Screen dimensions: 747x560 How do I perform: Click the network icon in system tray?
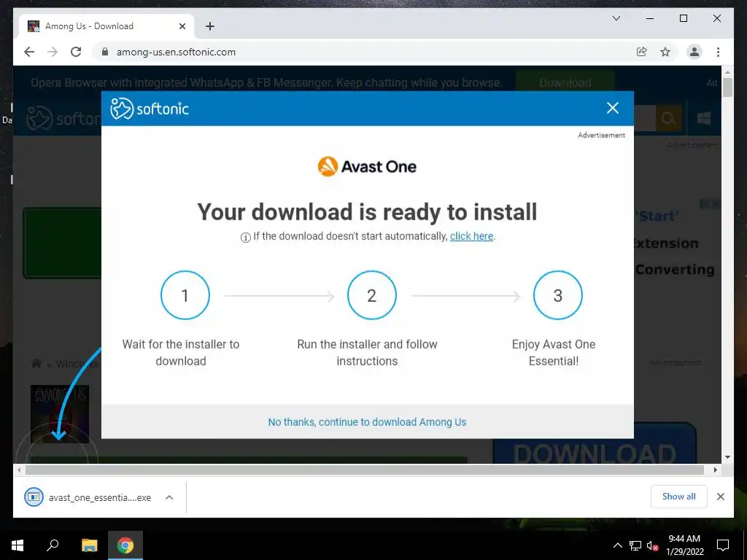coord(635,545)
